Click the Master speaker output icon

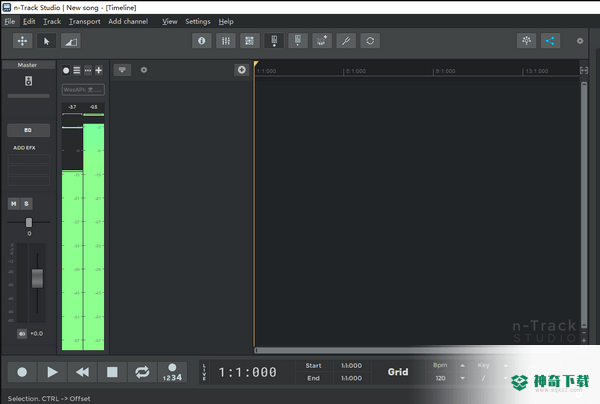tap(28, 81)
